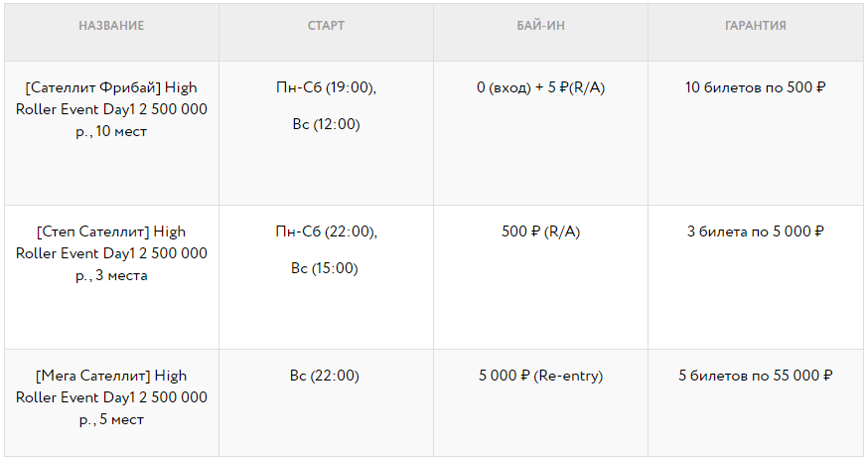The image size is (868, 461).
Task: Click the '10 билетов по 500 ₽' guarantee
Action: (x=756, y=87)
